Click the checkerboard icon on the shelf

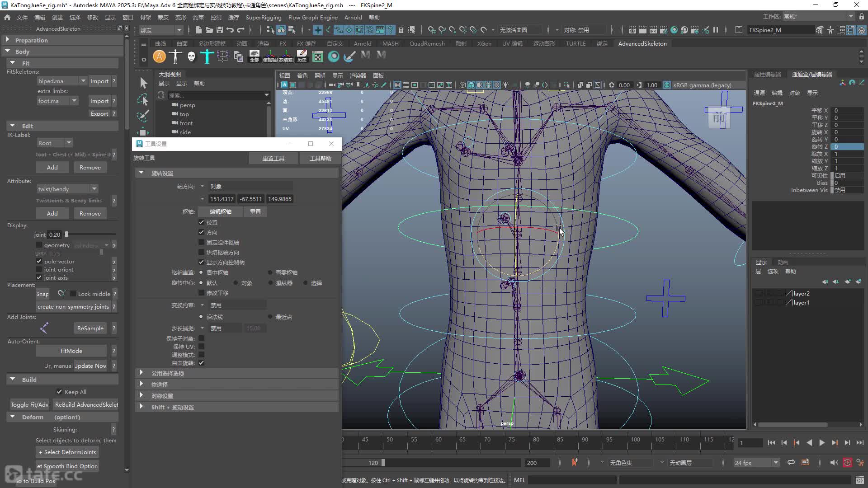coord(318,56)
